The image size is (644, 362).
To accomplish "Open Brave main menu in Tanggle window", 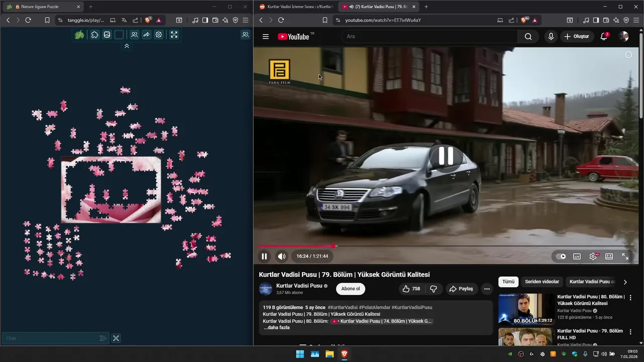I will click(246, 20).
